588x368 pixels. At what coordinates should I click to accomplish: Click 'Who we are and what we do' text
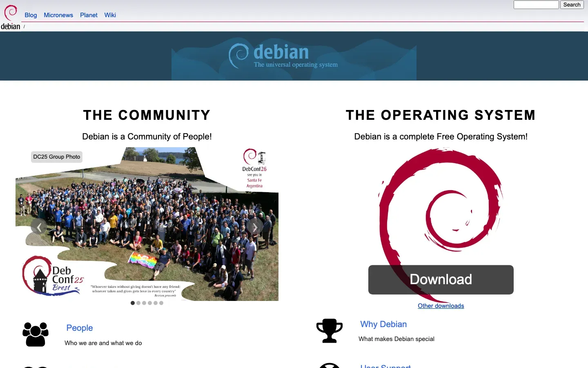tap(103, 343)
